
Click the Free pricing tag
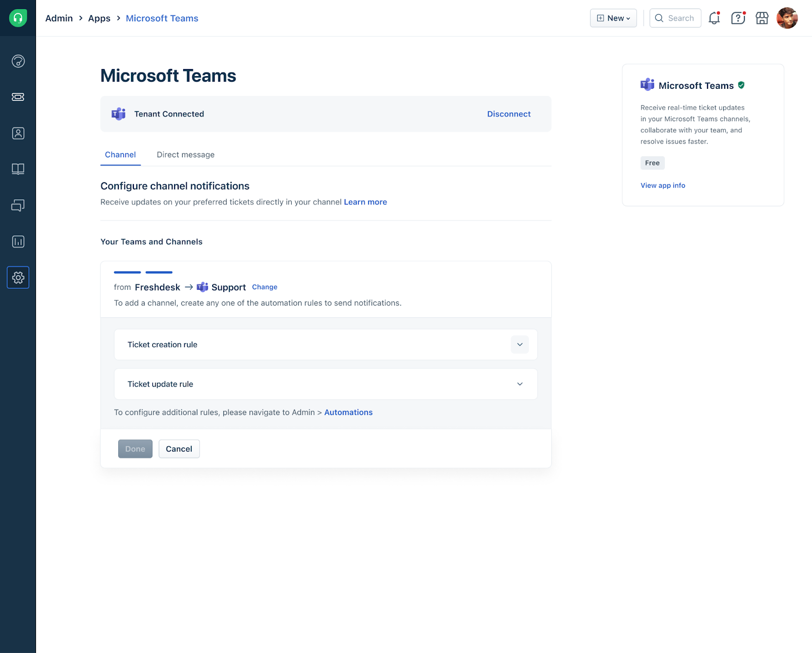point(653,163)
